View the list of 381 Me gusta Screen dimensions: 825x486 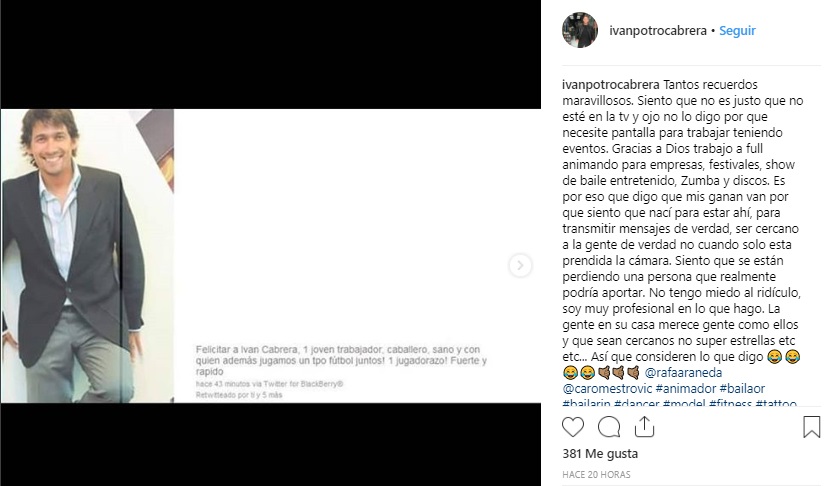point(600,453)
